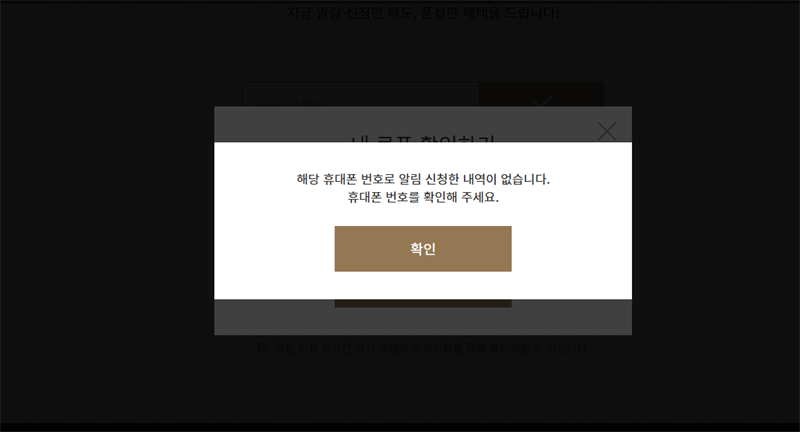
Task: Select the partially hidden 내 쿠폰 확인하기 title
Action: pos(423,138)
